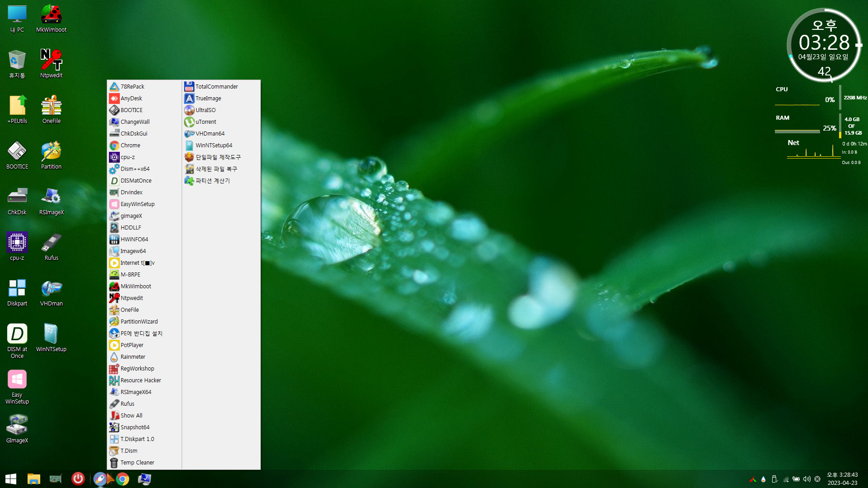Launch WinNTSetup desktop shortcut

point(51,338)
